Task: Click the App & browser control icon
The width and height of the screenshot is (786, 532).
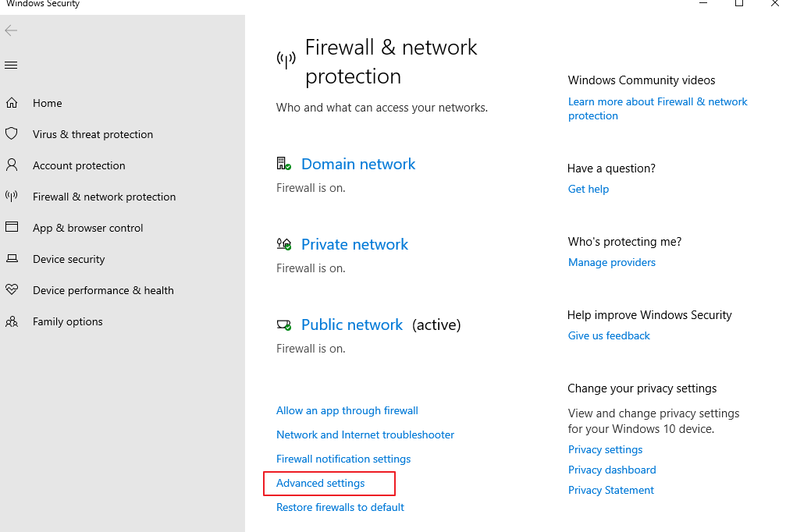Action: pos(12,228)
